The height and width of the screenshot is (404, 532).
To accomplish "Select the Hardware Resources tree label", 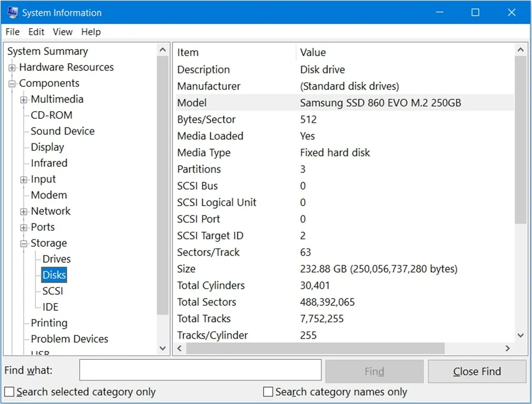I will click(67, 67).
